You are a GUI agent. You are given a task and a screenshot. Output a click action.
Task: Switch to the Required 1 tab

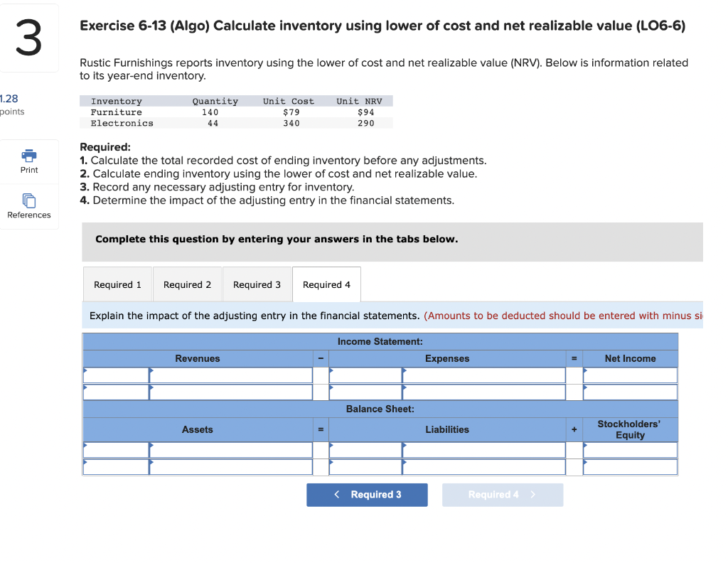click(x=117, y=284)
